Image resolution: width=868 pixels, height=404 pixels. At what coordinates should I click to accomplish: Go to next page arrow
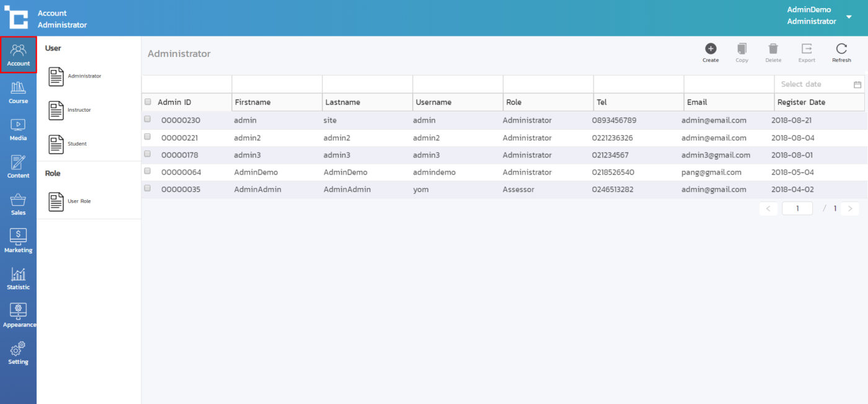click(850, 209)
